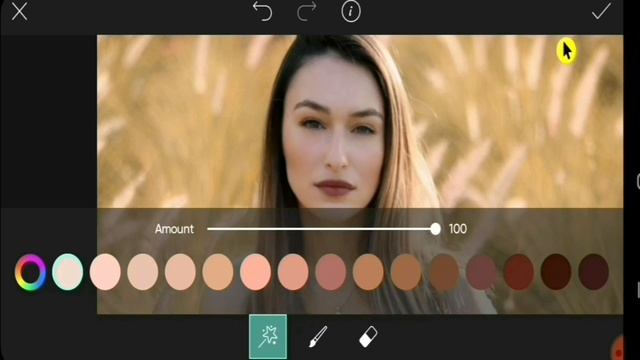The image size is (640, 360).
Task: Select the dark brown swatch
Action: 443,272
